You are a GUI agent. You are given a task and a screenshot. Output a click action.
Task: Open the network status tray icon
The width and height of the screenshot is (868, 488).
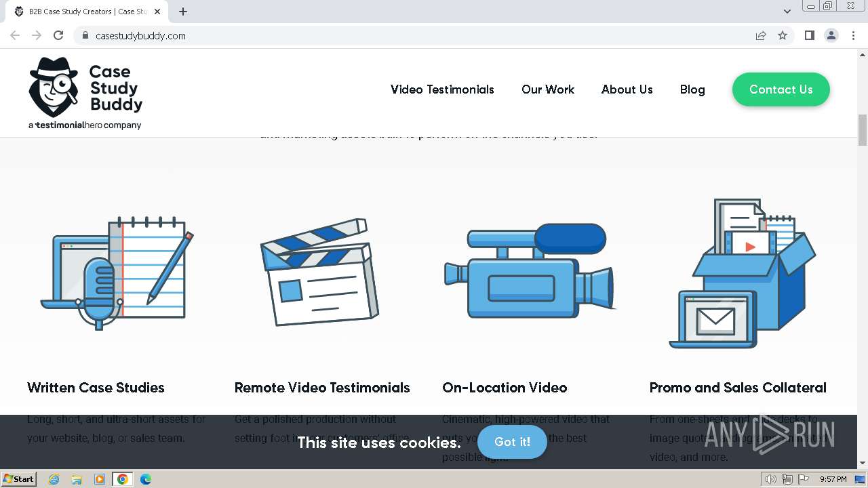(787, 479)
